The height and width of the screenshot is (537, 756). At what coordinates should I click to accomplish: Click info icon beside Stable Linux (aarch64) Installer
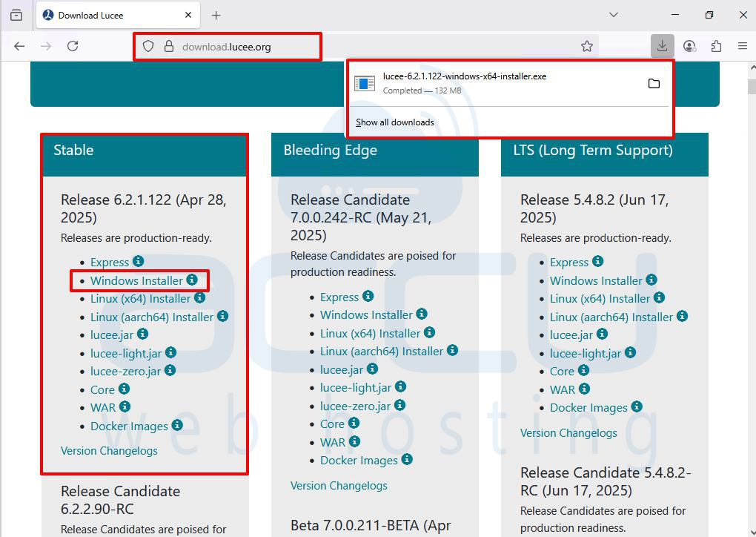pyautogui.click(x=222, y=316)
